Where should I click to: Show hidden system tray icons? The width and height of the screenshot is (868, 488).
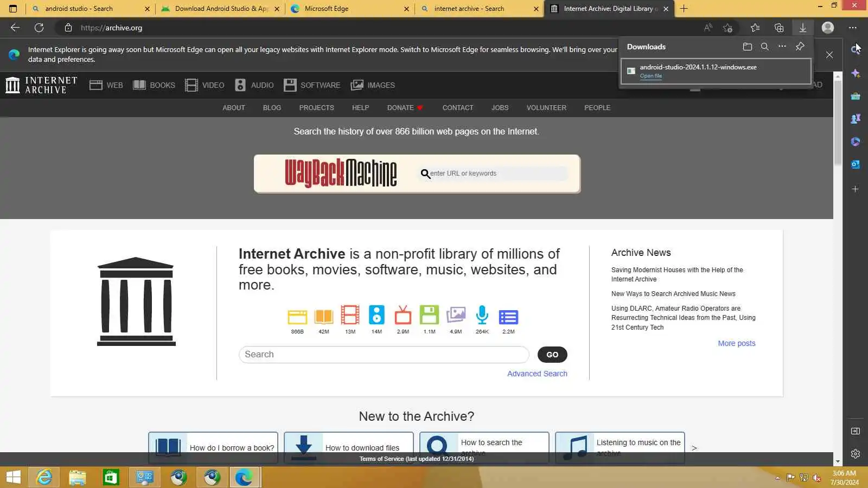(x=777, y=478)
